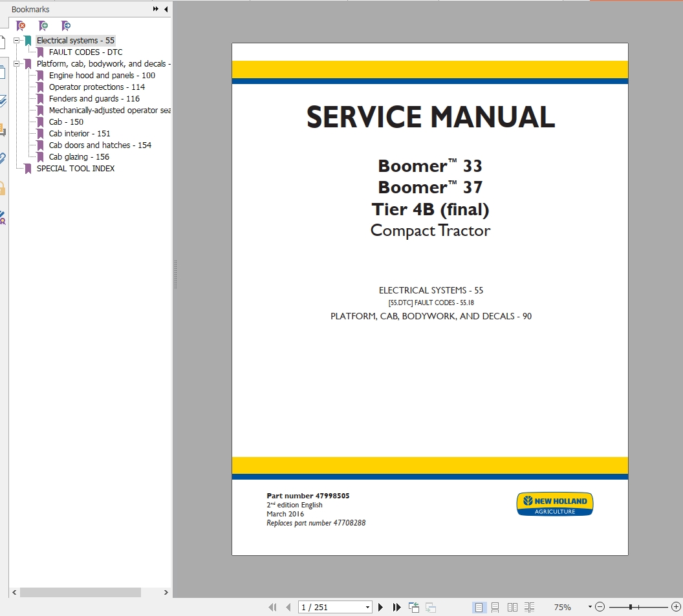683x616 pixels.
Task: Click the Next View icon in the status bar
Action: click(430, 608)
